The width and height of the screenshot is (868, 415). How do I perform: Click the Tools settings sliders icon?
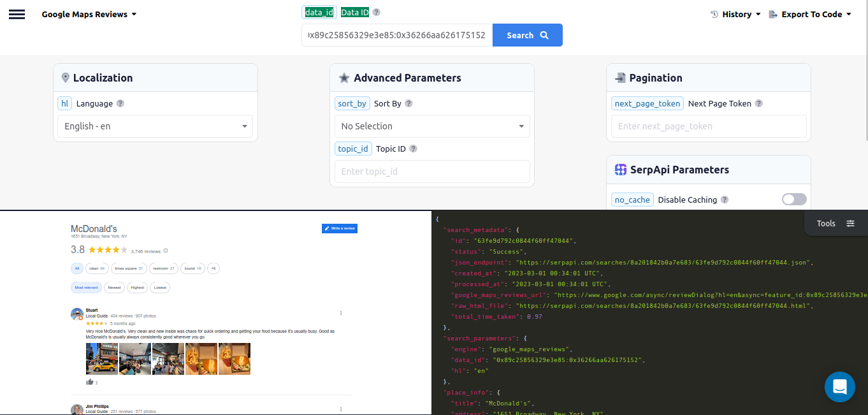(x=851, y=223)
